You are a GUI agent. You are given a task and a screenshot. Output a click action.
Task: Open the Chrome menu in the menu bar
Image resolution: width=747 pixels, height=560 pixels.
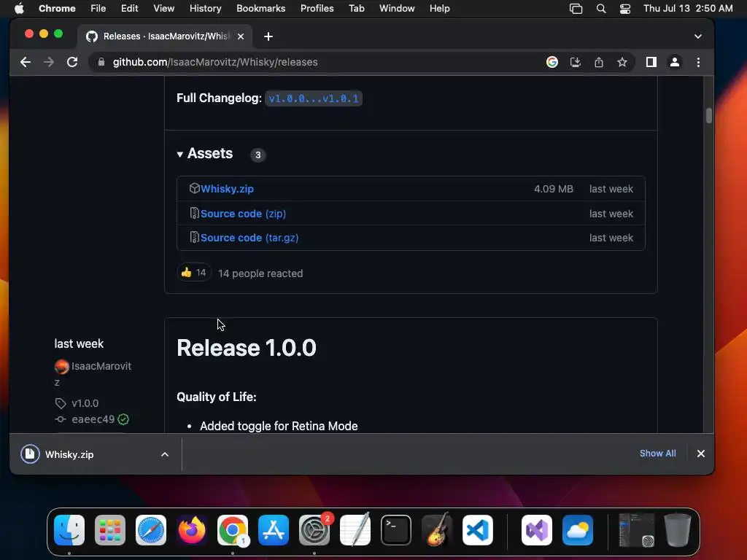[x=57, y=8]
